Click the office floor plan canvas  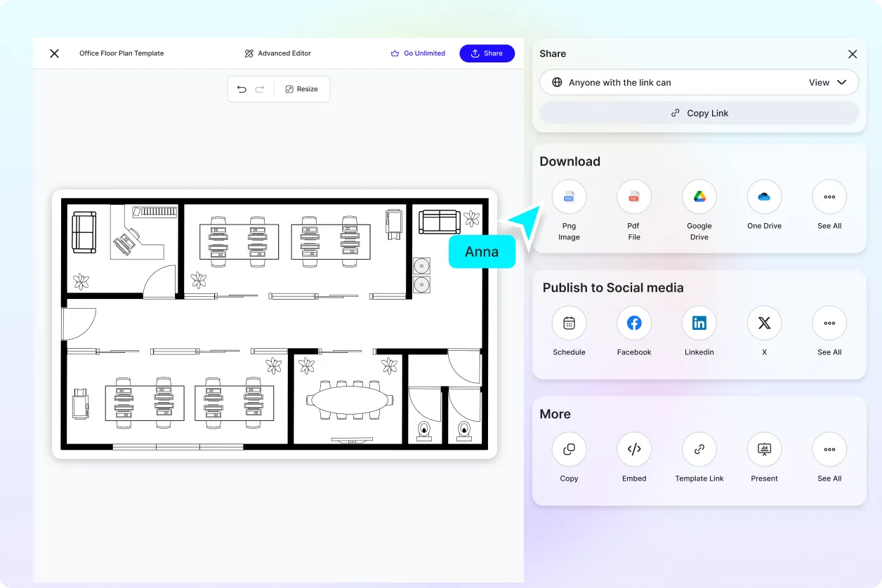coord(275,324)
